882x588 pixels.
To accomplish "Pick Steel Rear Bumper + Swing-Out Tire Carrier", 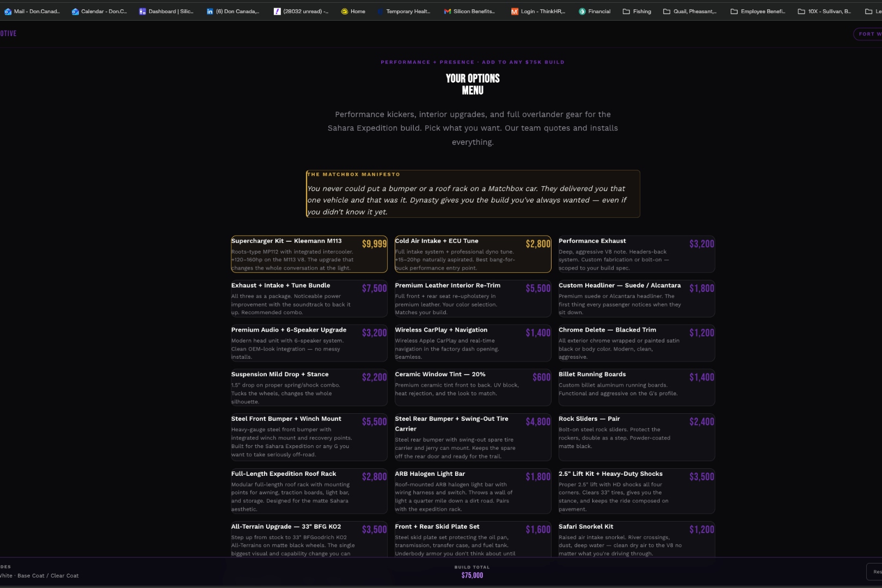I will pos(473,438).
